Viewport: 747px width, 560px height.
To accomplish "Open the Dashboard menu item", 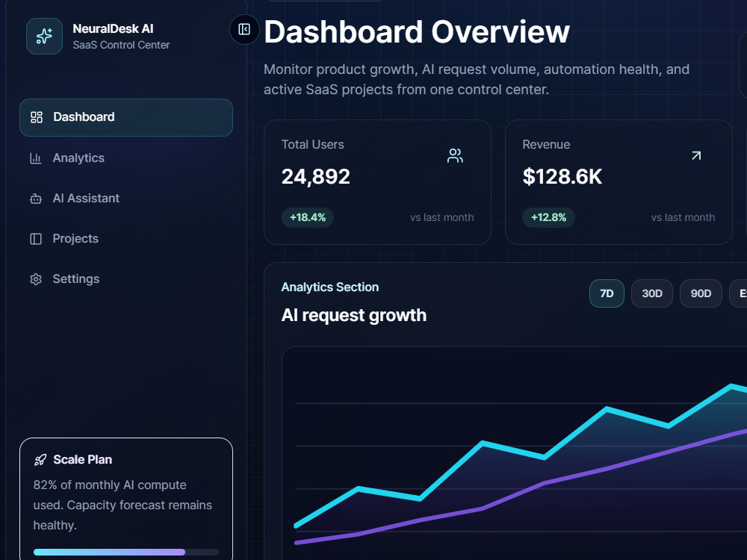I will click(126, 118).
